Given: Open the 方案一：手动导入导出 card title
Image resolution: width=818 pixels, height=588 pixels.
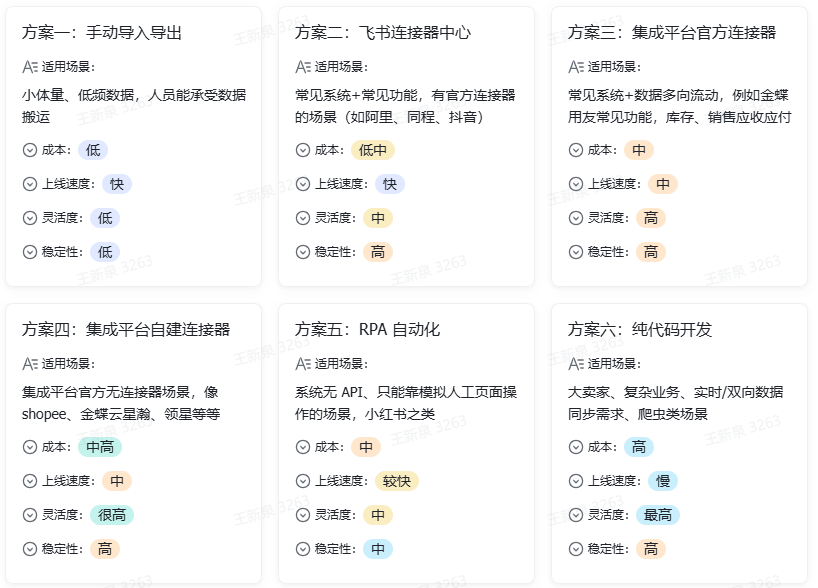Looking at the screenshot, I should click(102, 33).
